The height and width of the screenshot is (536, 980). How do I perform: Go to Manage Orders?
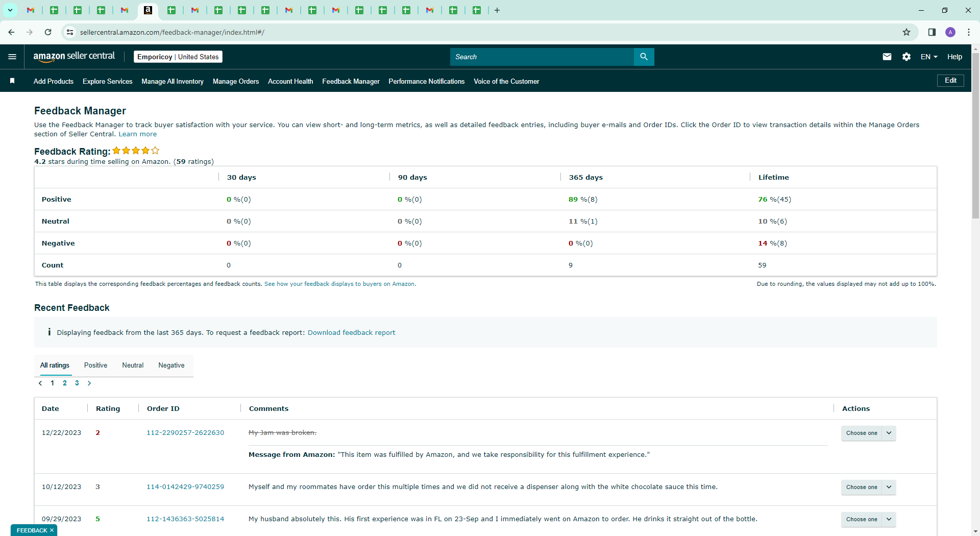236,81
